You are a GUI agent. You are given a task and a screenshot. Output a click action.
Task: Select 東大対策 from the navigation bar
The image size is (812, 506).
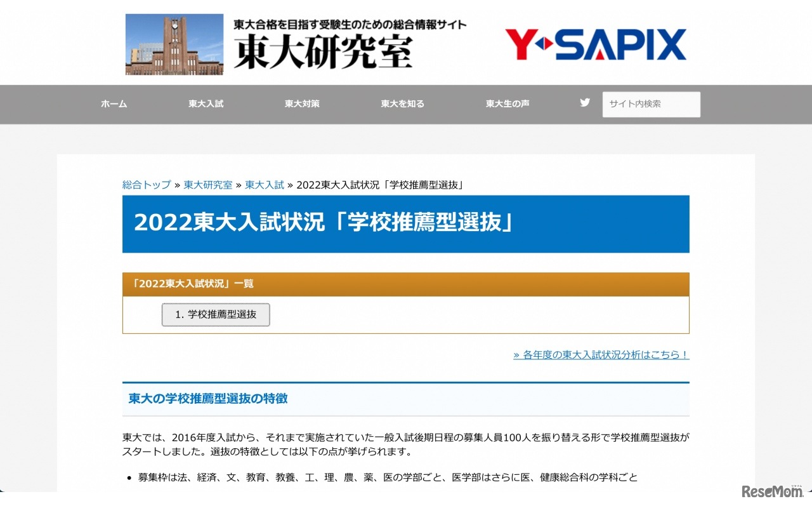[301, 103]
